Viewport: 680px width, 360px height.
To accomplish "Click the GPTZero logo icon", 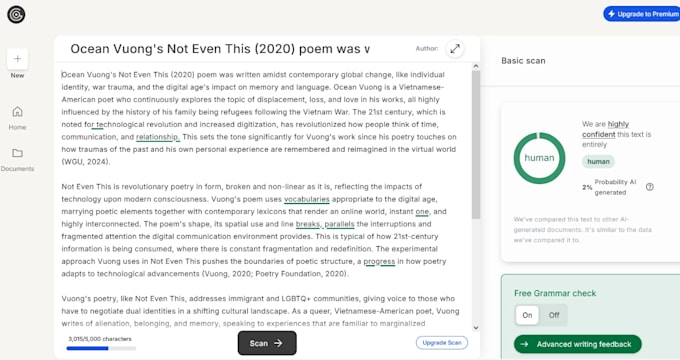I will click(16, 14).
